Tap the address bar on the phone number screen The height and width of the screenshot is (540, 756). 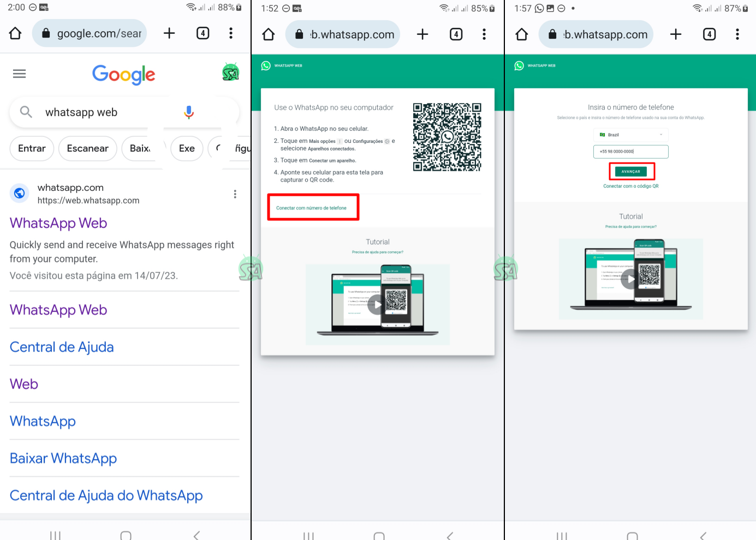(596, 34)
